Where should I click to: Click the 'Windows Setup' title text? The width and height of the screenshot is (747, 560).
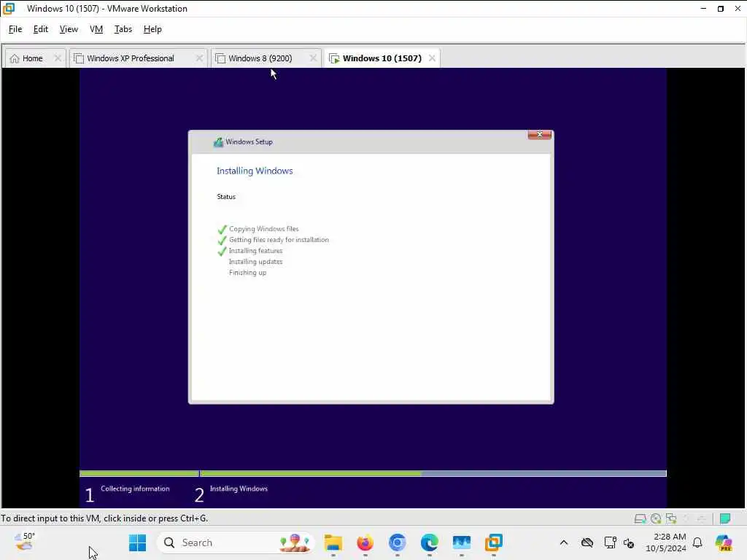click(249, 142)
